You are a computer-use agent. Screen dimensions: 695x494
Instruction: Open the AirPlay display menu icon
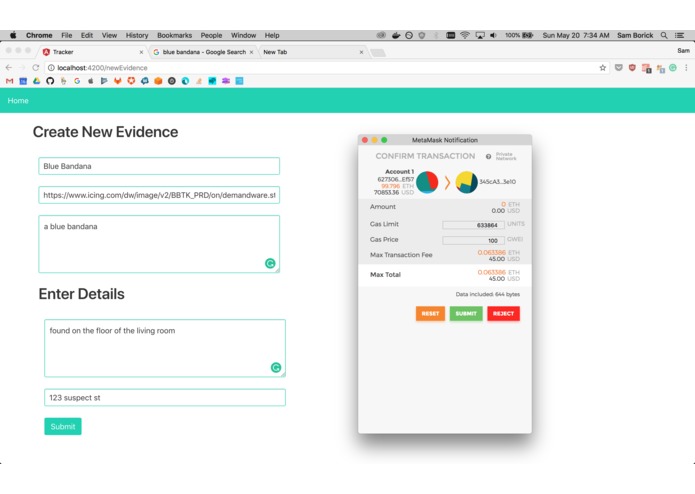pyautogui.click(x=480, y=35)
